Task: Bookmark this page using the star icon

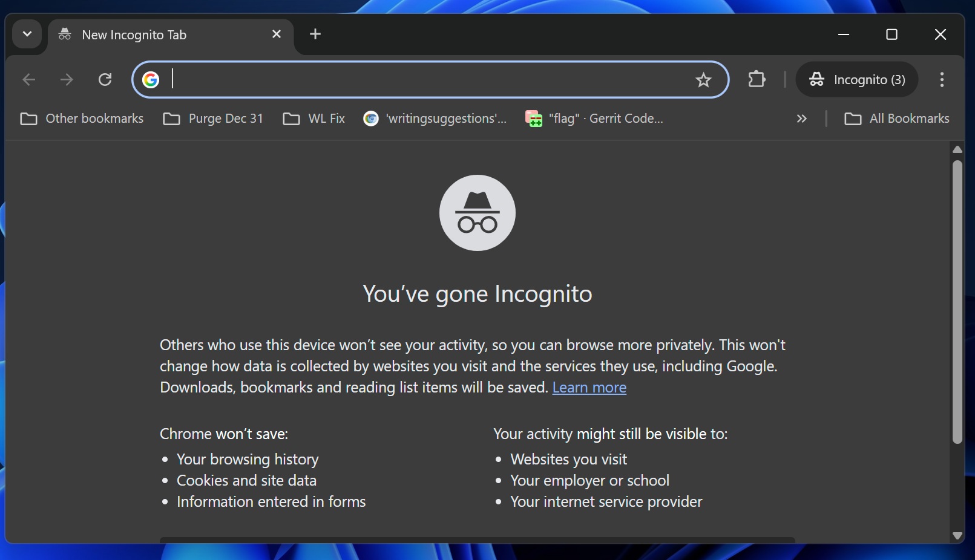Action: [703, 79]
